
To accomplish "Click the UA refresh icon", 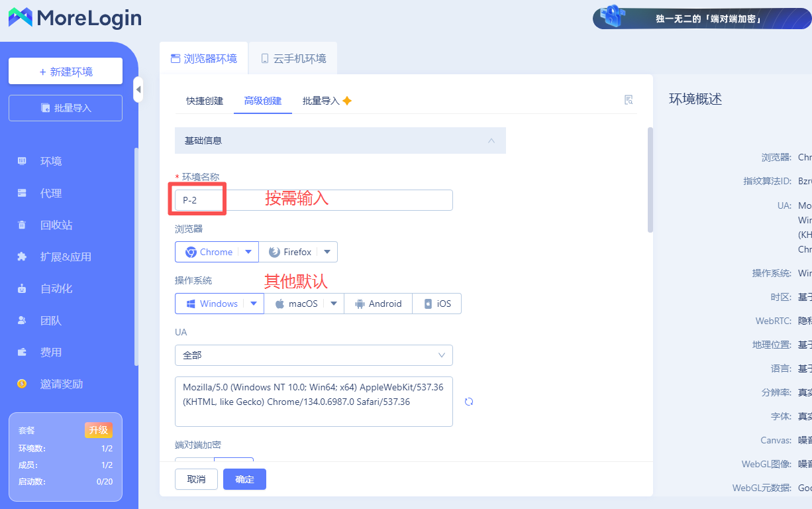I will [x=469, y=402].
